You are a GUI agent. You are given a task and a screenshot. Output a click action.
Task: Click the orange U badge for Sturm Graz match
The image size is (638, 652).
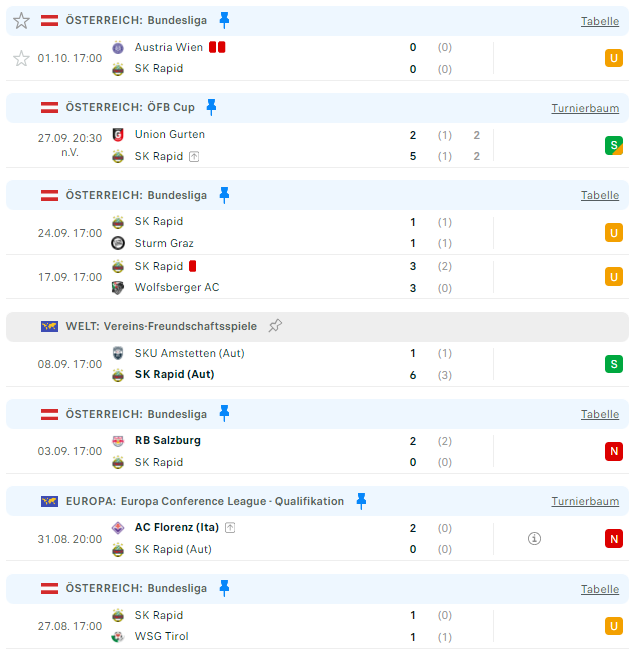click(x=613, y=233)
